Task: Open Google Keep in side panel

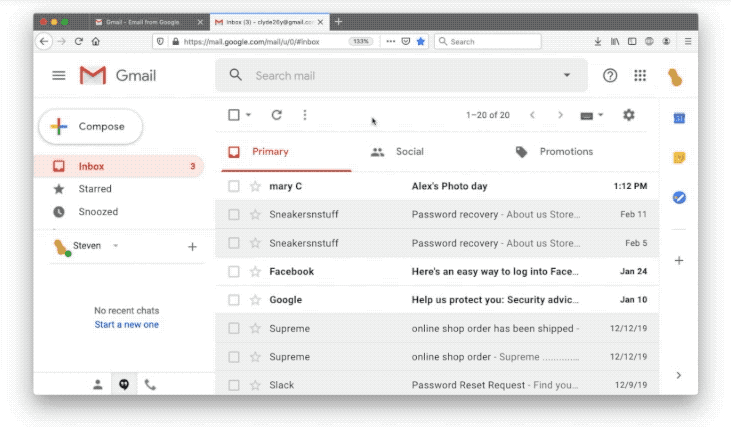Action: pyautogui.click(x=679, y=158)
